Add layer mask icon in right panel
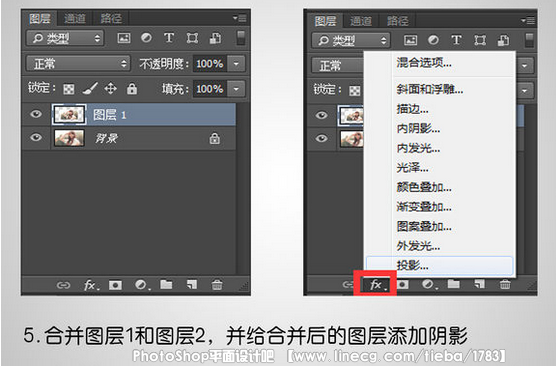Viewport: 556px width, 373px height. tap(403, 284)
